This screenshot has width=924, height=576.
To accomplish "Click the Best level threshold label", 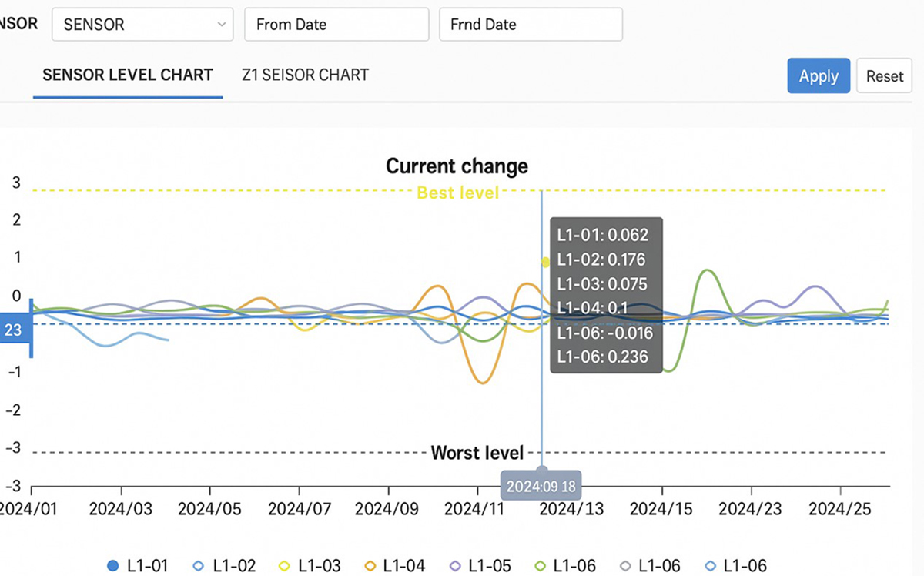I will click(x=457, y=193).
